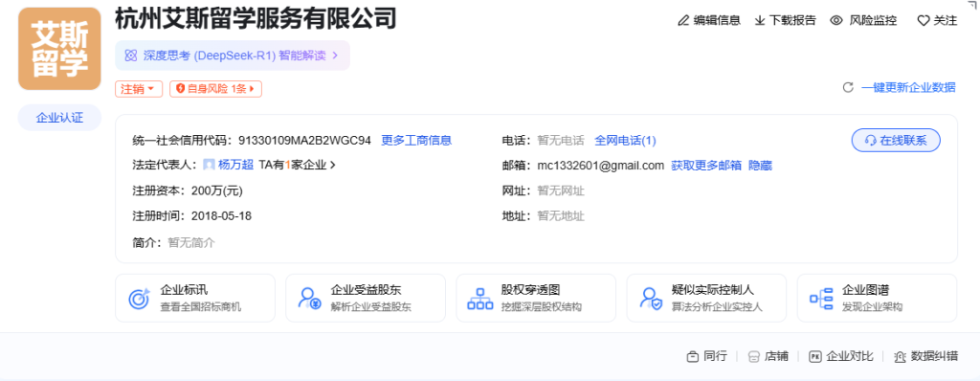Click 隐藏 link next to email

[761, 166]
